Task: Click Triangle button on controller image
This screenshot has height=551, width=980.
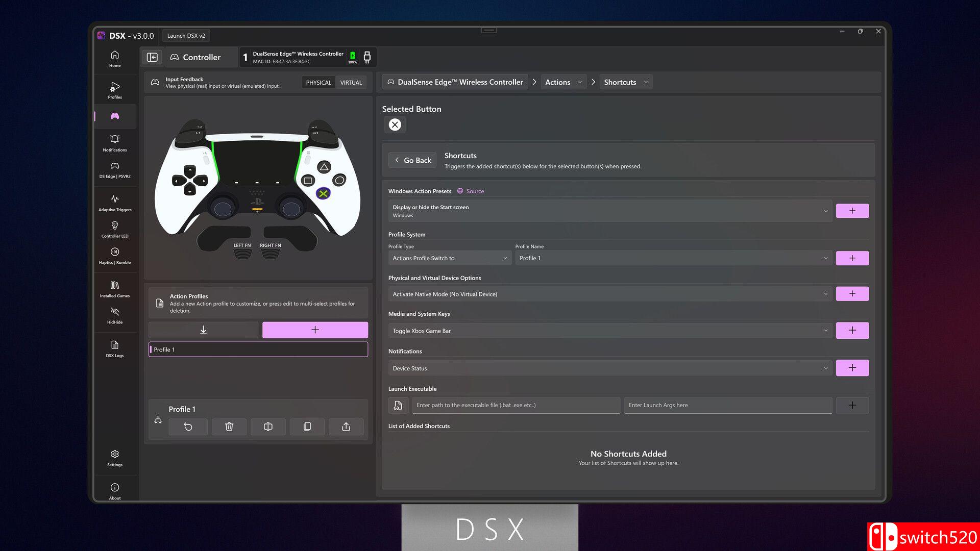Action: click(x=324, y=167)
